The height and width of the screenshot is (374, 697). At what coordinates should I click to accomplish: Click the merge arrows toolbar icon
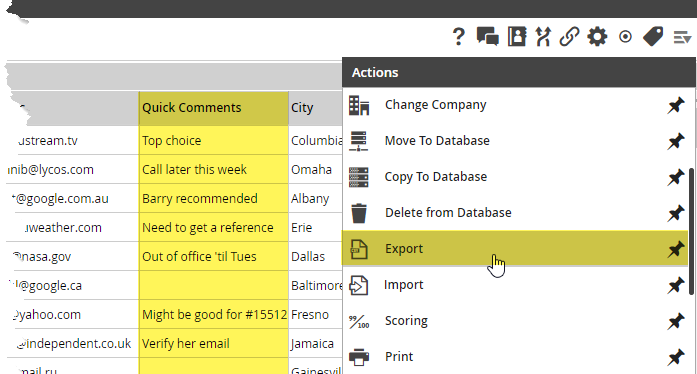click(543, 36)
